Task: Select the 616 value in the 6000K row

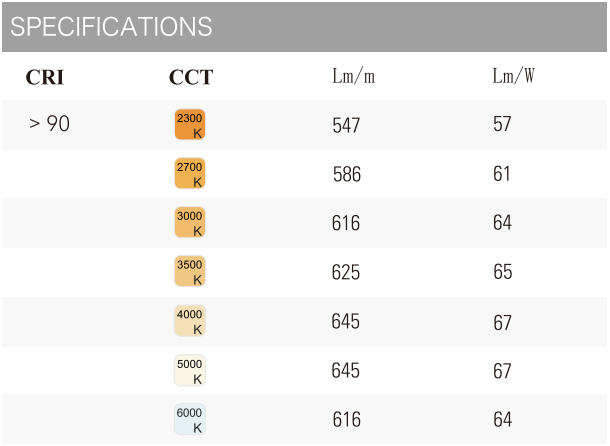Action: pos(346,420)
